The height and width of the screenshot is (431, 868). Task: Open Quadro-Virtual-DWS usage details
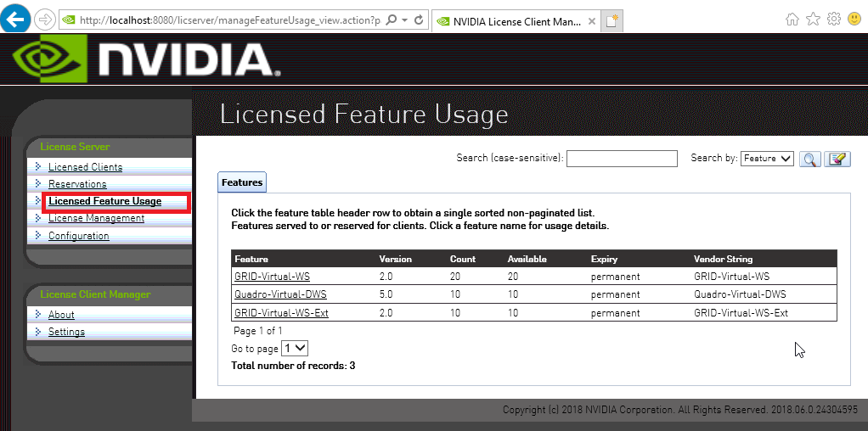tap(280, 294)
